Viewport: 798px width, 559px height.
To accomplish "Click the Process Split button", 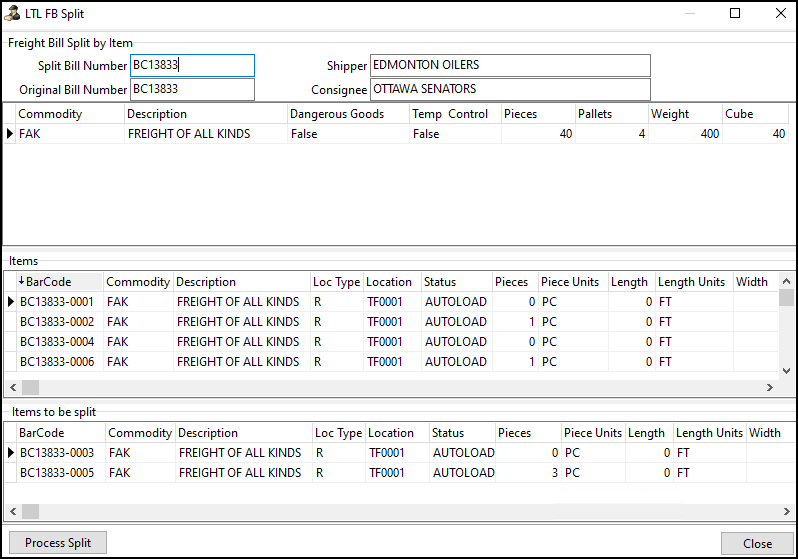I will click(x=58, y=543).
